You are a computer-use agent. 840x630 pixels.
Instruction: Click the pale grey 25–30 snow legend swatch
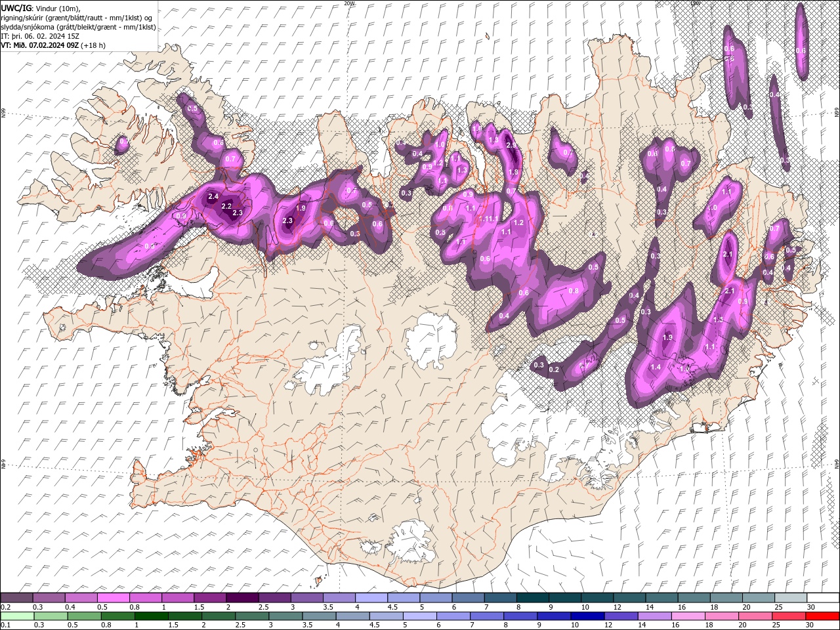tap(791, 598)
